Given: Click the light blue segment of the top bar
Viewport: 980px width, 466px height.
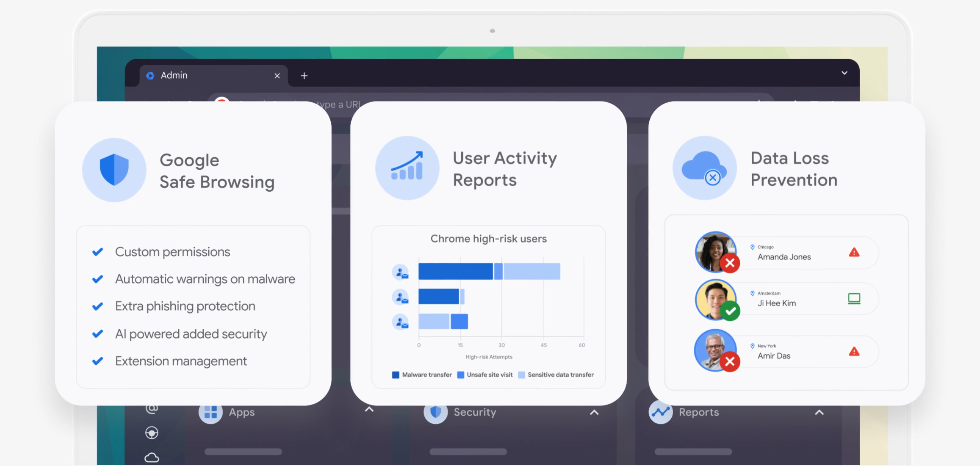Looking at the screenshot, I should point(532,271).
